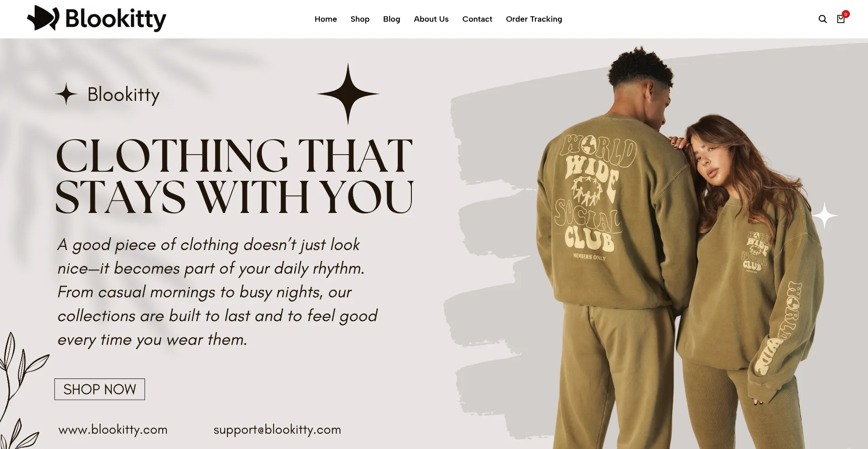The width and height of the screenshot is (868, 449).
Task: Open Order Tracking in navigation
Action: pos(534,19)
